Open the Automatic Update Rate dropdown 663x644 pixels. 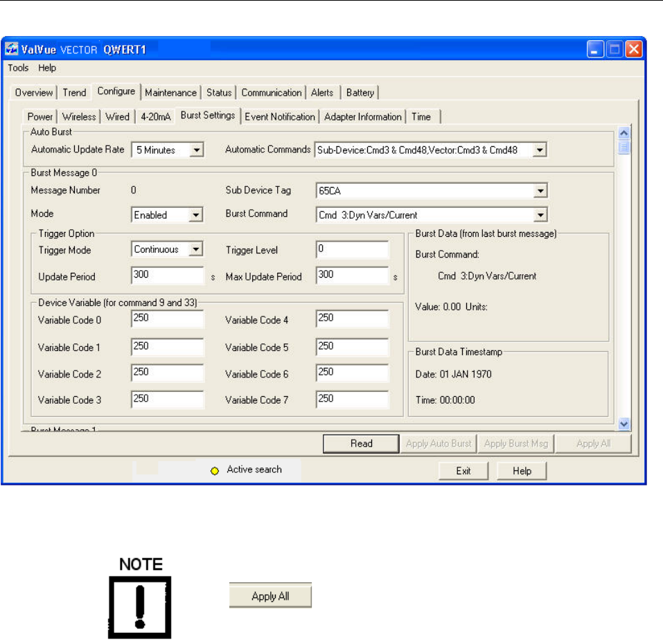[196, 150]
